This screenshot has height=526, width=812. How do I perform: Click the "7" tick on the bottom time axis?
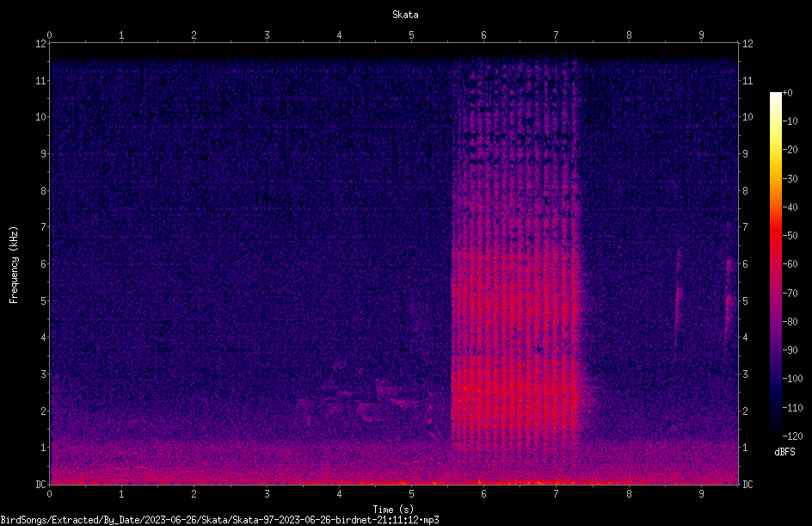(x=557, y=494)
